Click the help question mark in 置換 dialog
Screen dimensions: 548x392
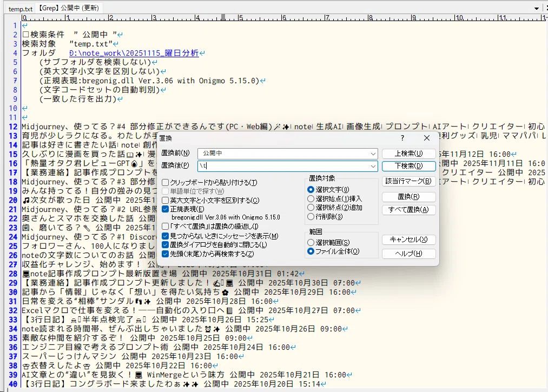pyautogui.click(x=402, y=138)
